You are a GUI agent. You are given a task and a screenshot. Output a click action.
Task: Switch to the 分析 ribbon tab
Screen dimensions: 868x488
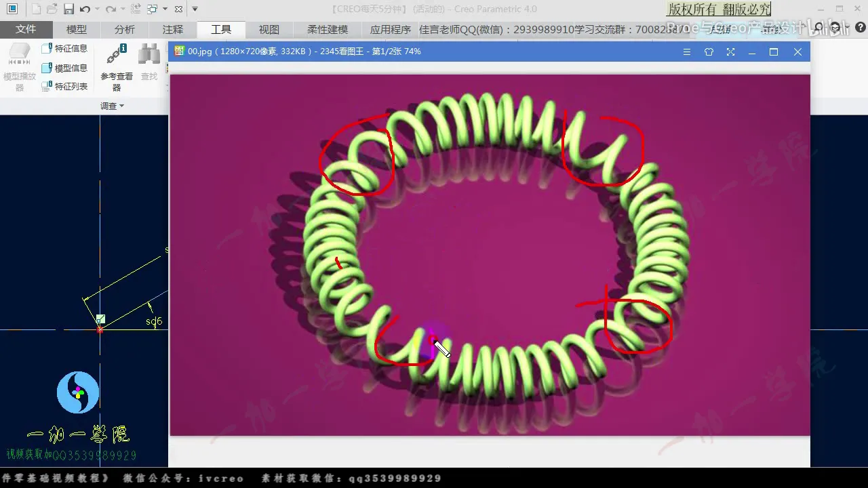coord(125,29)
